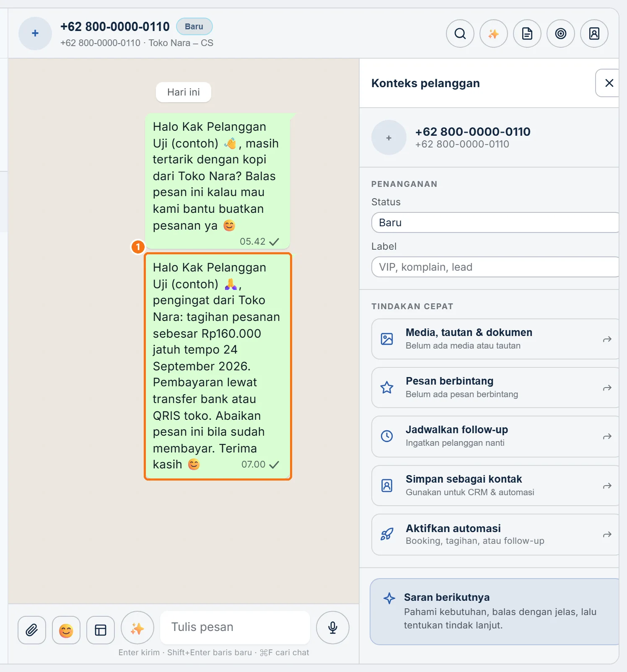Viewport: 627px width, 672px height.
Task: Click the rocket icon on Aktifkan automasi
Action: click(387, 534)
